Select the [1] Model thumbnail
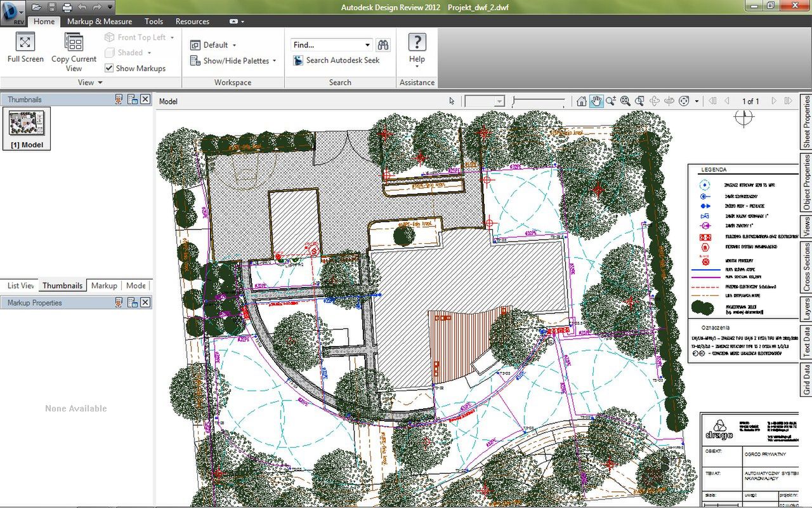The image size is (812, 508). point(27,129)
